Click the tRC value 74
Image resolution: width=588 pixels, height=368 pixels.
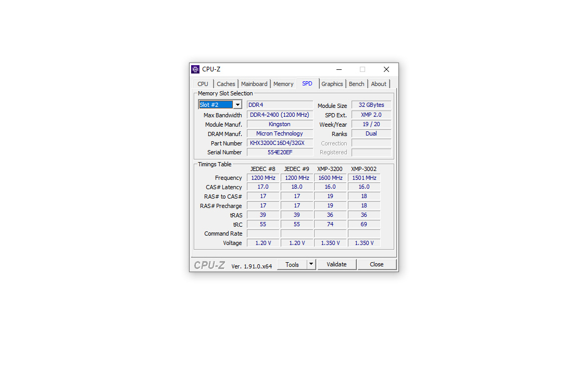tap(330, 224)
